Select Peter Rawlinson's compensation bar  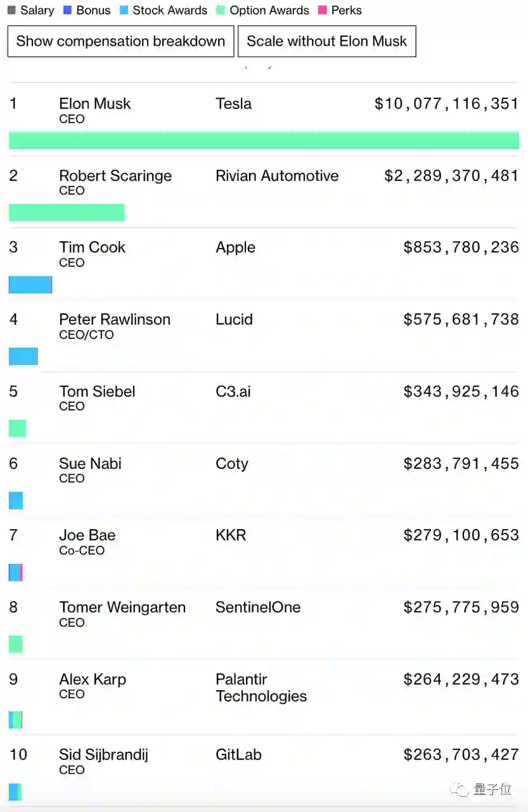pyautogui.click(x=23, y=357)
